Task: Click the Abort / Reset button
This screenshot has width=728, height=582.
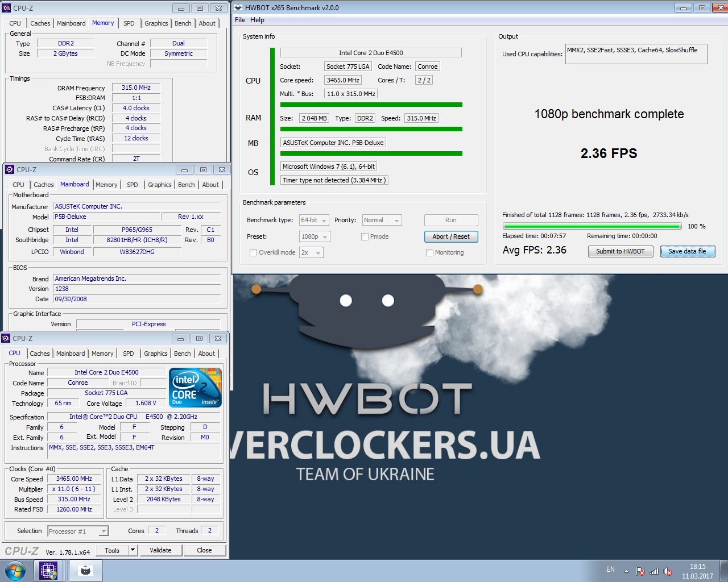Action: (x=451, y=236)
